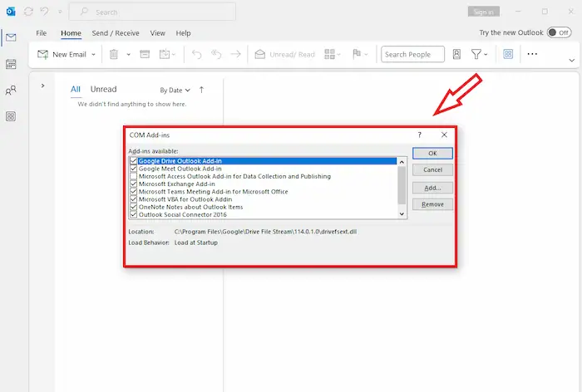Open the Filter Email dropdown arrow
The image size is (582, 392).
pos(486,55)
